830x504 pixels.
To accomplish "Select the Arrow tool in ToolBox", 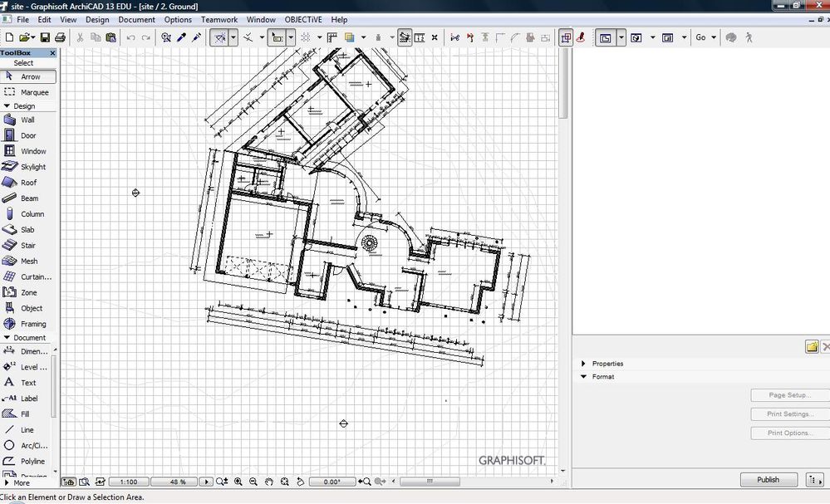I will [28, 76].
